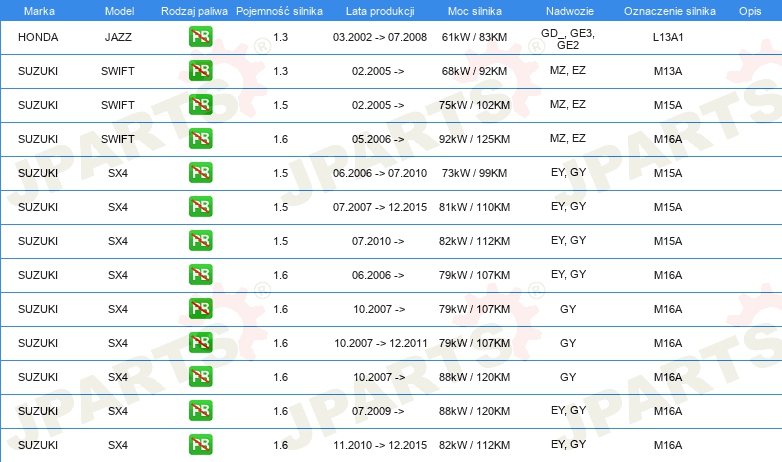Click 88kW / 120KM in the 07.2009 row
This screenshot has width=782, height=462.
474,411
